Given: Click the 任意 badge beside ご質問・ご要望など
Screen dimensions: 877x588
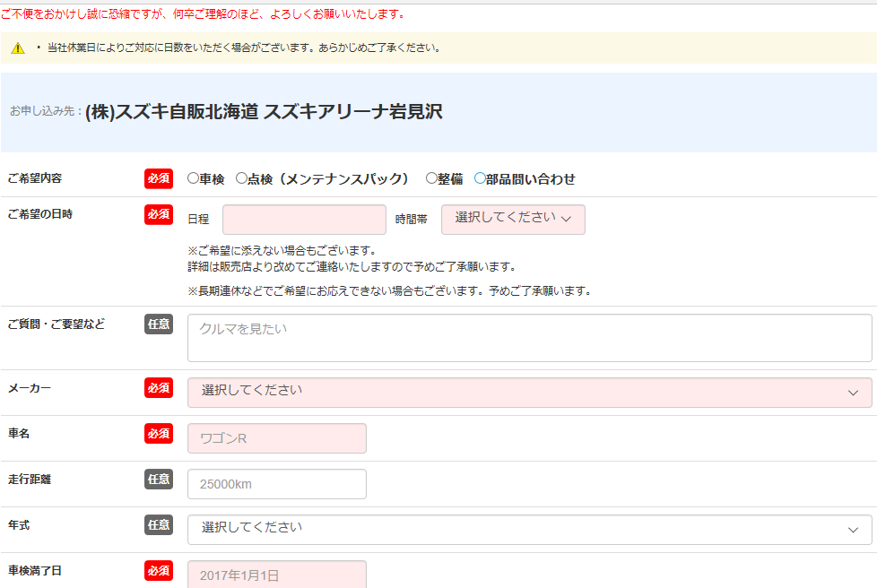Looking at the screenshot, I should (159, 324).
